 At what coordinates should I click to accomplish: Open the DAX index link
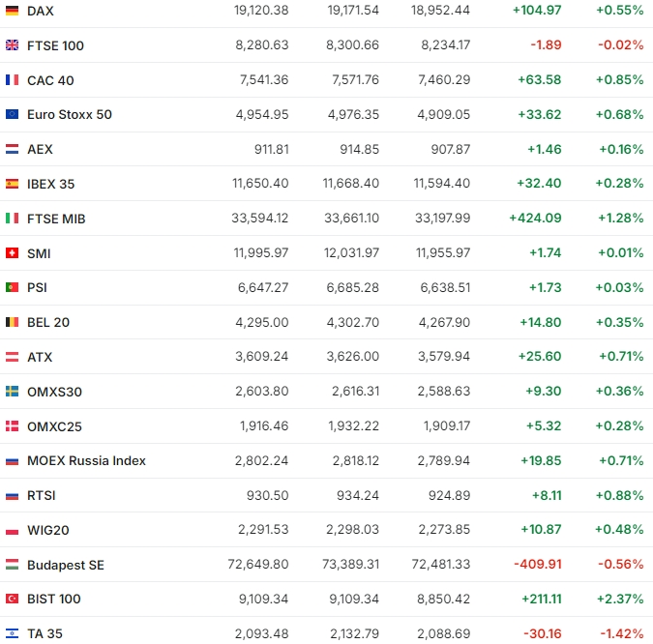coord(41,11)
